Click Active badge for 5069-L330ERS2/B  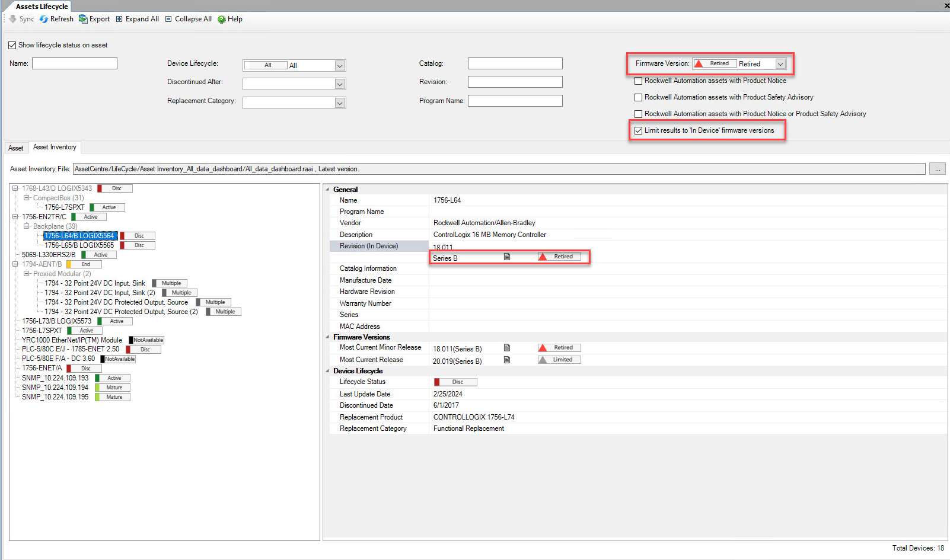pos(99,255)
